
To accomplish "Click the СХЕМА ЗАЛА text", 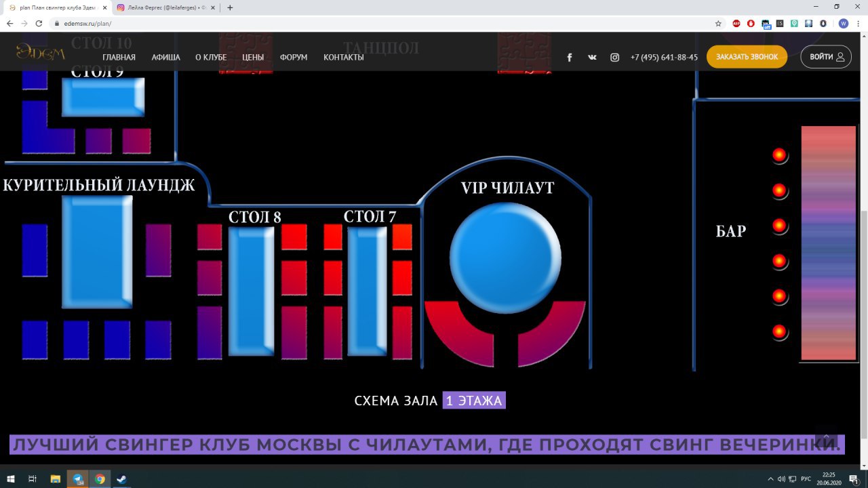I will [396, 401].
